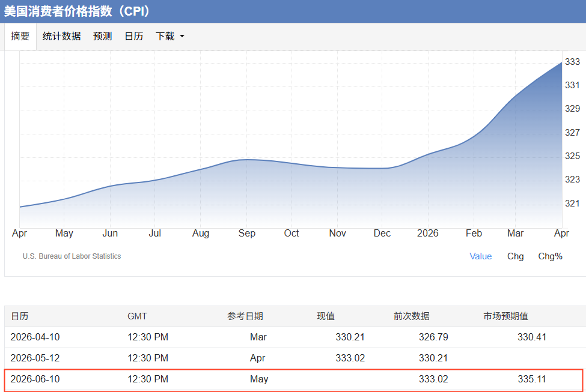The image size is (586, 392).
Task: Click the 美国消费者价格指数 (CPI) heading
Action: (x=77, y=11)
